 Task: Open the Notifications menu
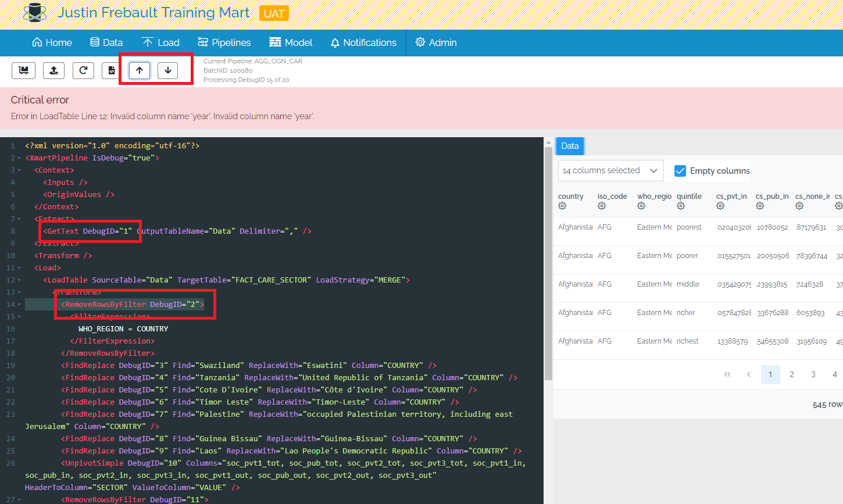[x=363, y=42]
